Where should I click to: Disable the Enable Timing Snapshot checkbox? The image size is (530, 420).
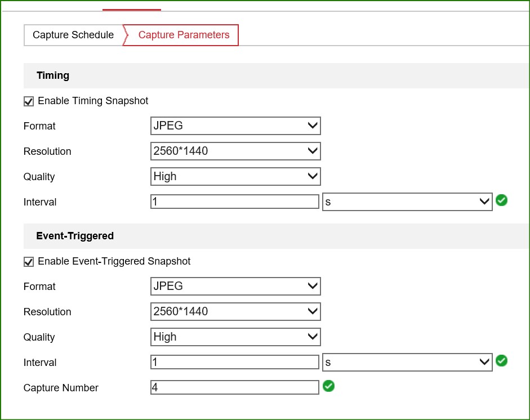pyautogui.click(x=29, y=101)
